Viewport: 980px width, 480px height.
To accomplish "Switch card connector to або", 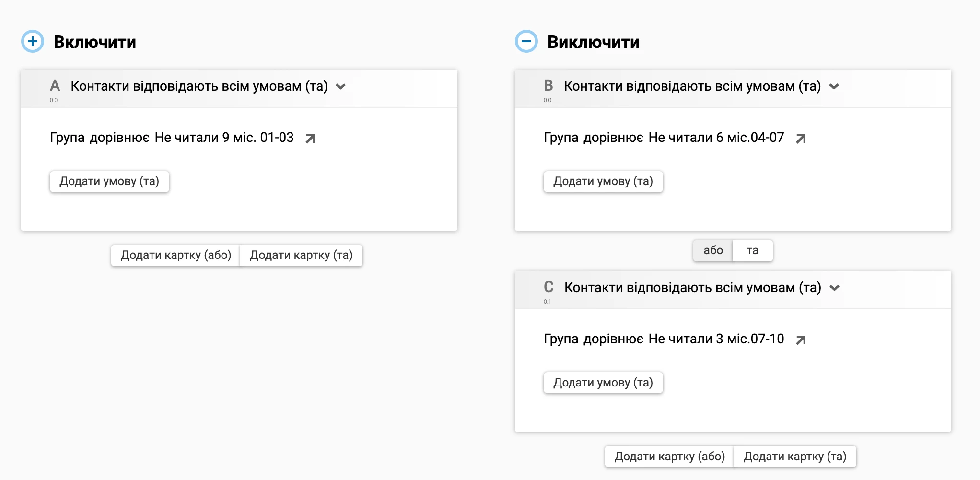I will click(x=713, y=250).
